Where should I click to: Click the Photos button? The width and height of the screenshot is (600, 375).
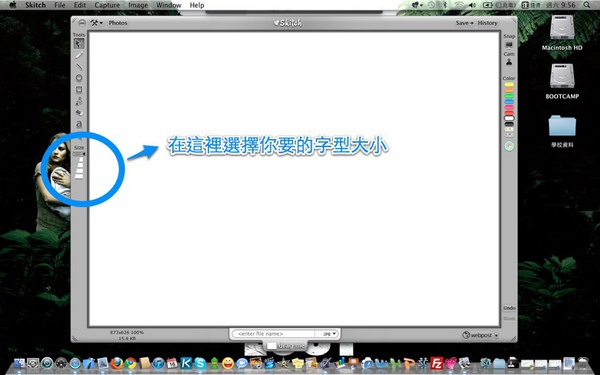(118, 23)
